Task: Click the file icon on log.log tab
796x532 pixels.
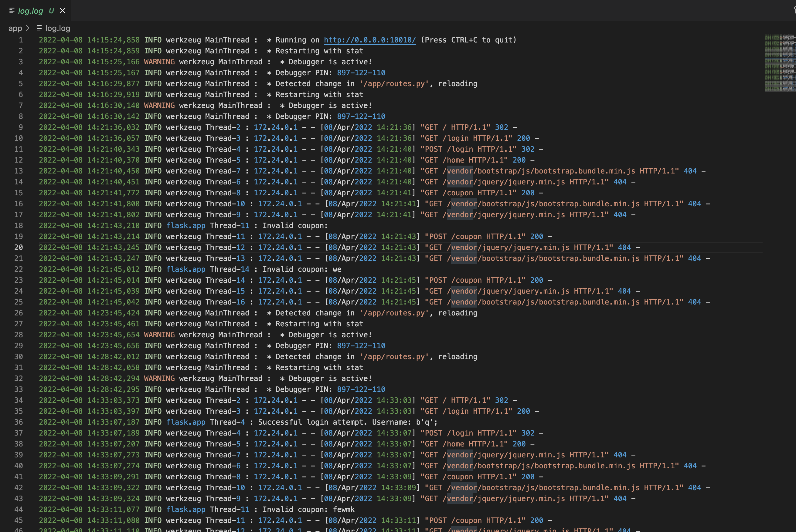Action: pos(12,11)
